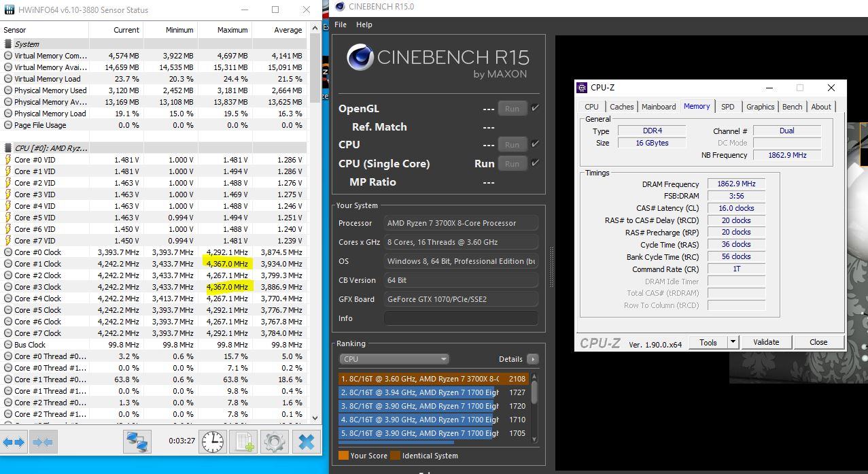Screen dimensions: 868x474
Task: Click brown Identical System legend swatch
Action: pos(395,456)
